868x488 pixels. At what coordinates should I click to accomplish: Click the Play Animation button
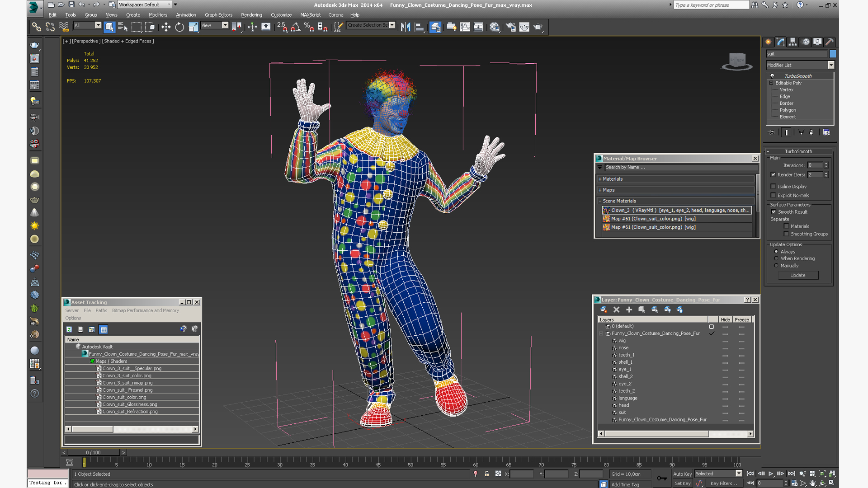coord(771,474)
